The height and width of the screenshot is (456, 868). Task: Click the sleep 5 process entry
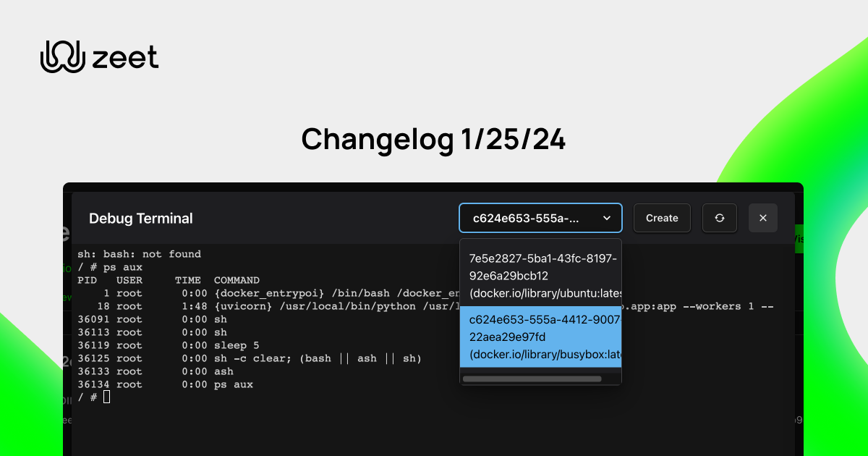point(181,345)
